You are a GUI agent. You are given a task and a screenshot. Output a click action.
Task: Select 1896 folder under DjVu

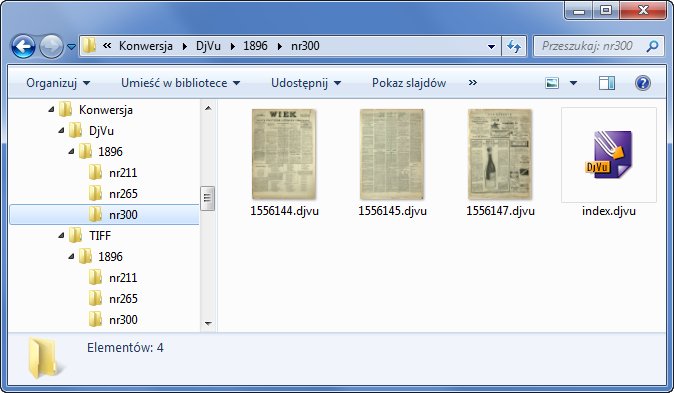point(110,152)
